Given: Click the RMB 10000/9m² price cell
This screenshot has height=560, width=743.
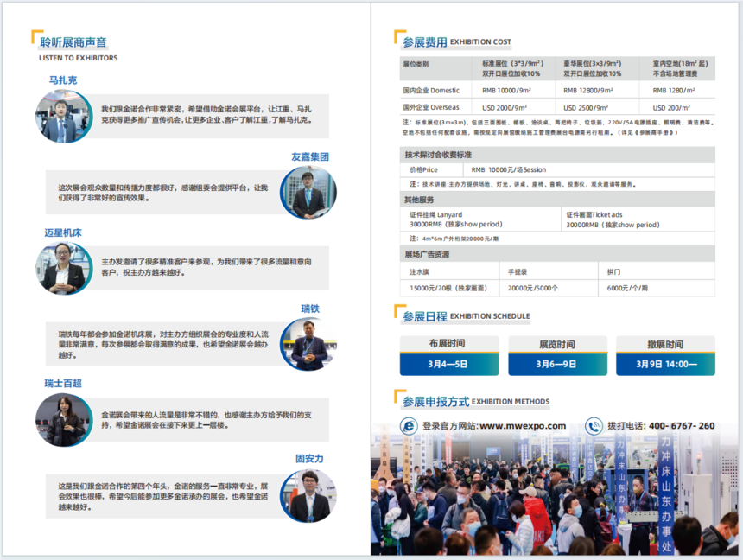Looking at the screenshot, I should coord(506,90).
